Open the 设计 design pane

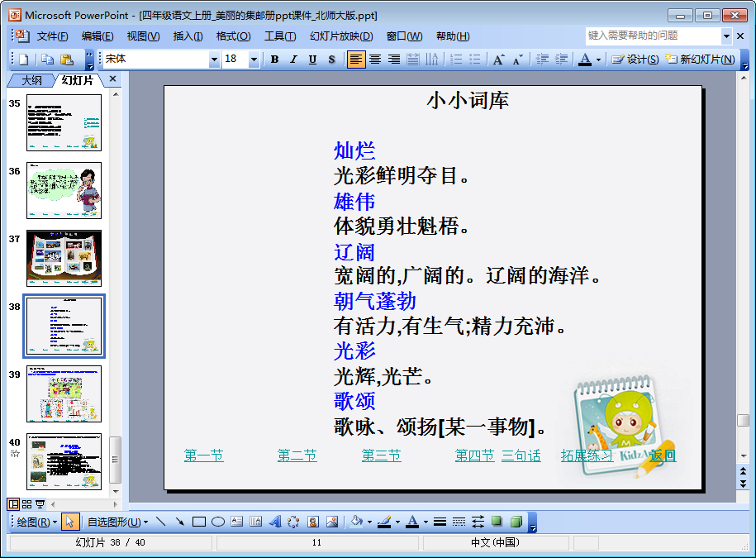point(635,60)
